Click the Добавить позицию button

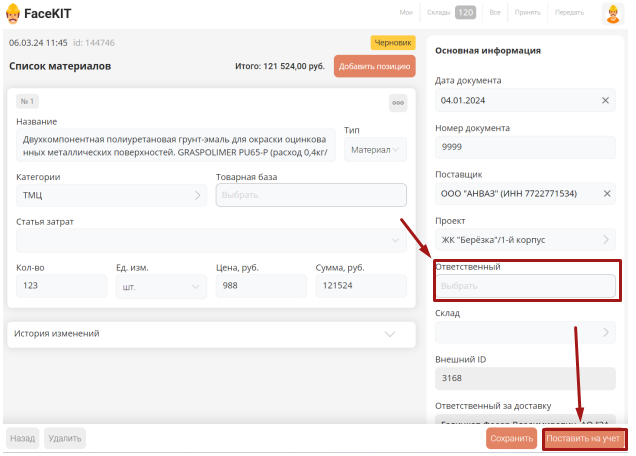click(374, 66)
